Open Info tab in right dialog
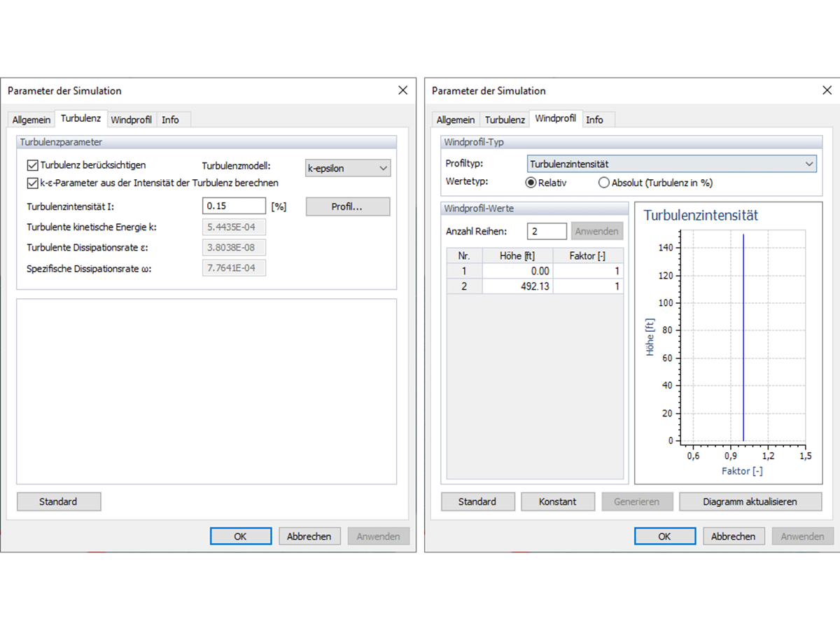 594,120
